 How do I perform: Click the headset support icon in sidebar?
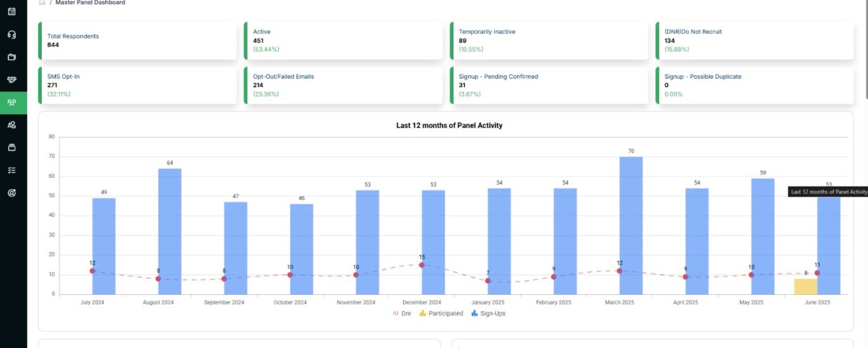click(x=11, y=34)
